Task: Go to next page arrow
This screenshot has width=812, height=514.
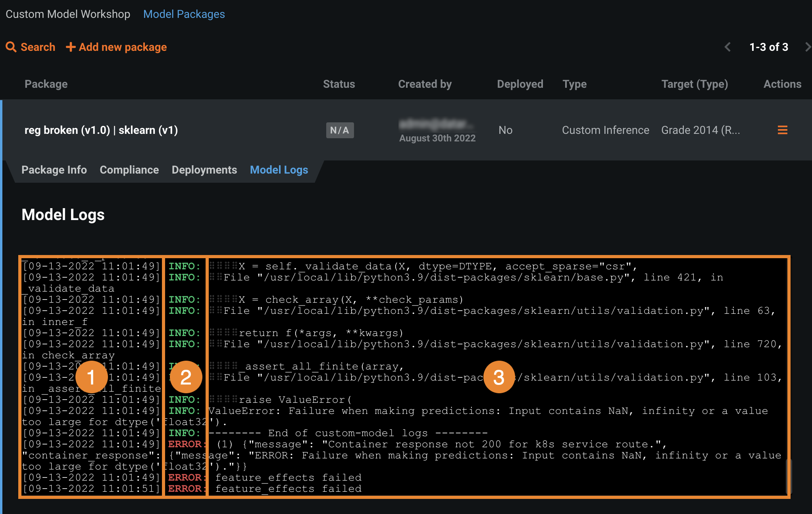Action: click(807, 47)
